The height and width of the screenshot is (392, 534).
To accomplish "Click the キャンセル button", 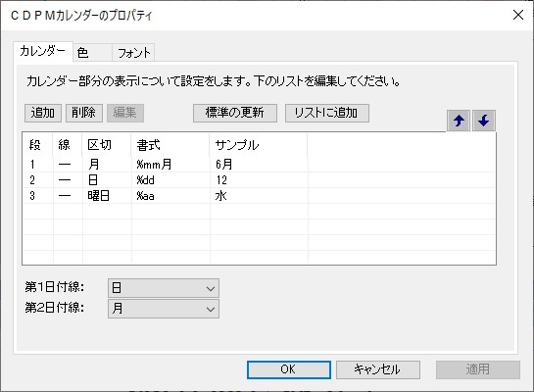I will (x=378, y=369).
